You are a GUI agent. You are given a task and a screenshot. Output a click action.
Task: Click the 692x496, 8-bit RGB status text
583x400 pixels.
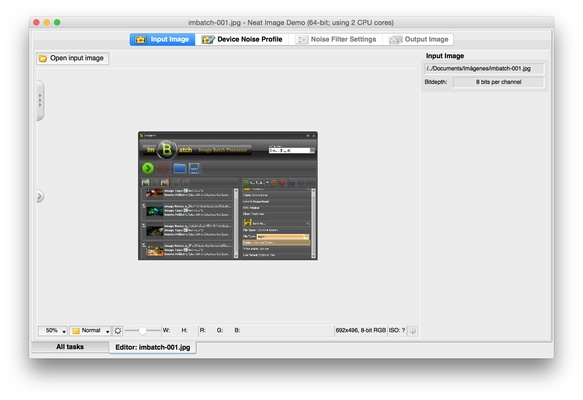[x=360, y=330]
